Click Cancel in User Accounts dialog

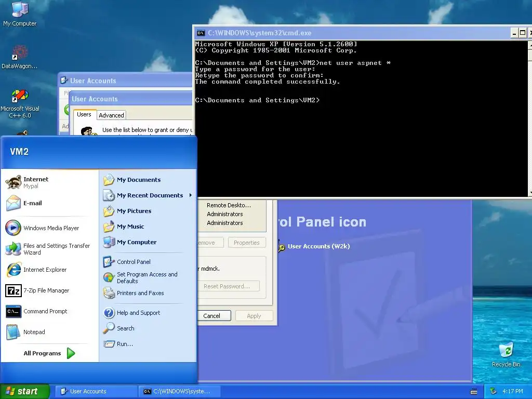[x=214, y=316]
